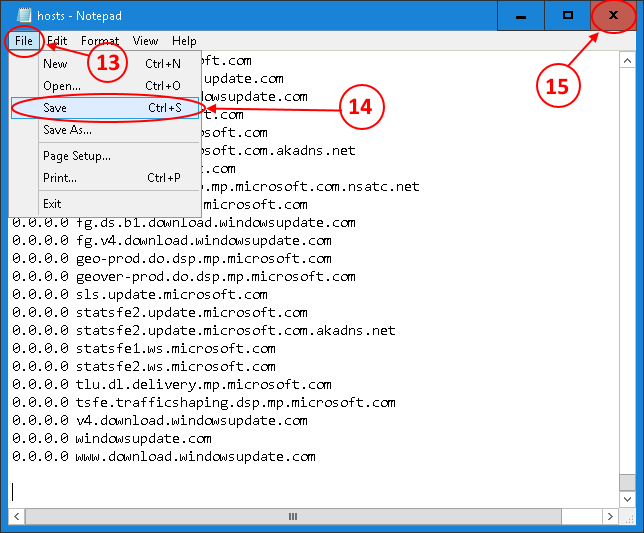644x533 pixels.
Task: Click the line fg.v4.download.windowsupdate.com
Action: coord(172,241)
